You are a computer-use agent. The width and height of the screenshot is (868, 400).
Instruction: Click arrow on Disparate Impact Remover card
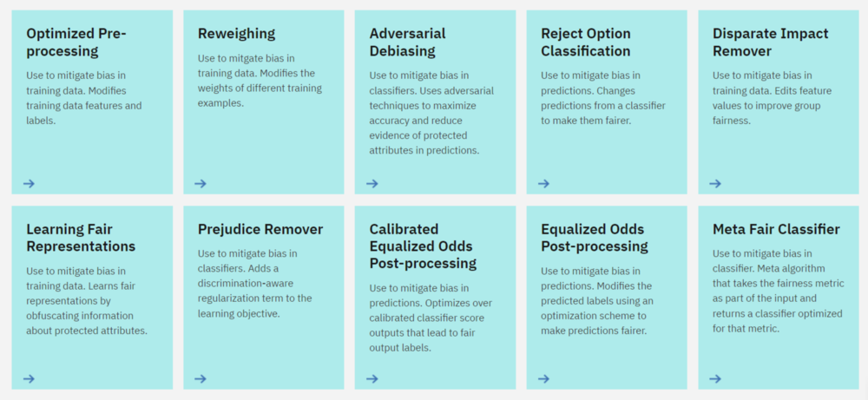pyautogui.click(x=715, y=183)
